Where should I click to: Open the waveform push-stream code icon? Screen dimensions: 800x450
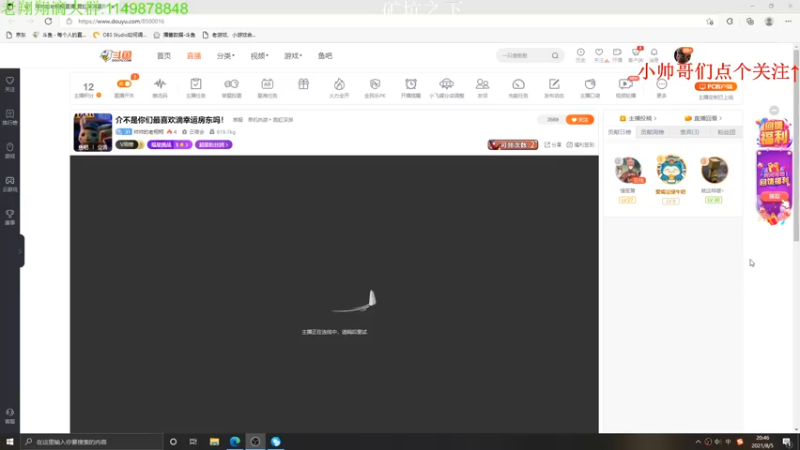point(160,84)
